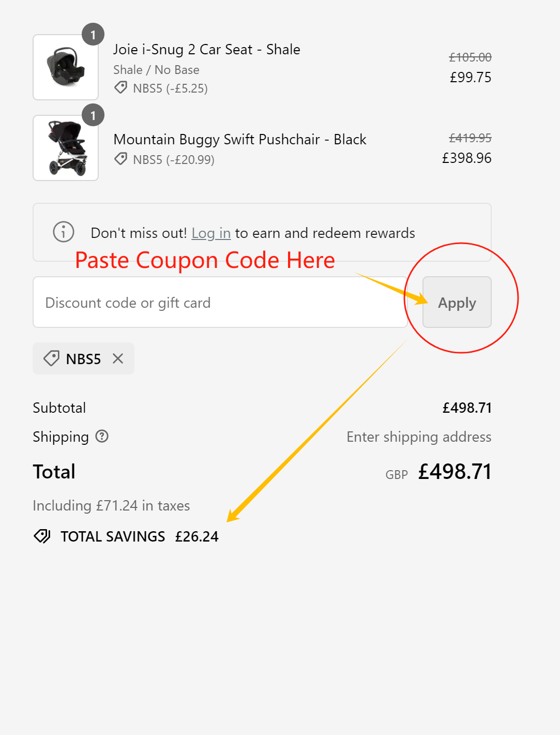
Task: Click the Enter shipping address text
Action: click(419, 437)
